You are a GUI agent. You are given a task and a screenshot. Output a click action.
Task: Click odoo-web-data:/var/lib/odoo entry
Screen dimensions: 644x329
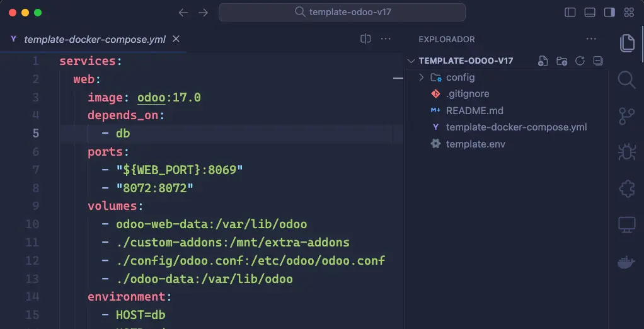pos(212,224)
